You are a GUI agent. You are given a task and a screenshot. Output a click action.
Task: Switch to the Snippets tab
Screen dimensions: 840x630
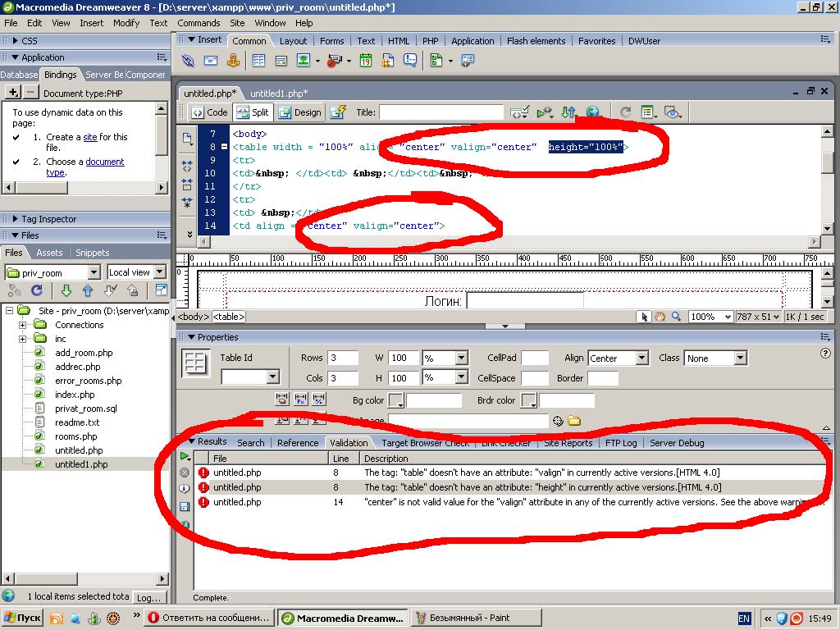(x=92, y=253)
